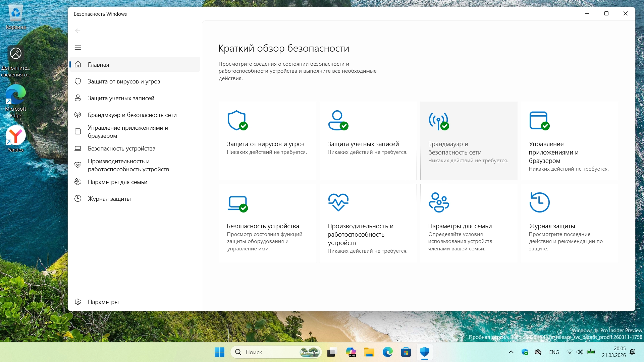This screenshot has width=644, height=362.
Task: Open 'Параметры для семьи' in the sidebar
Action: pos(117,182)
